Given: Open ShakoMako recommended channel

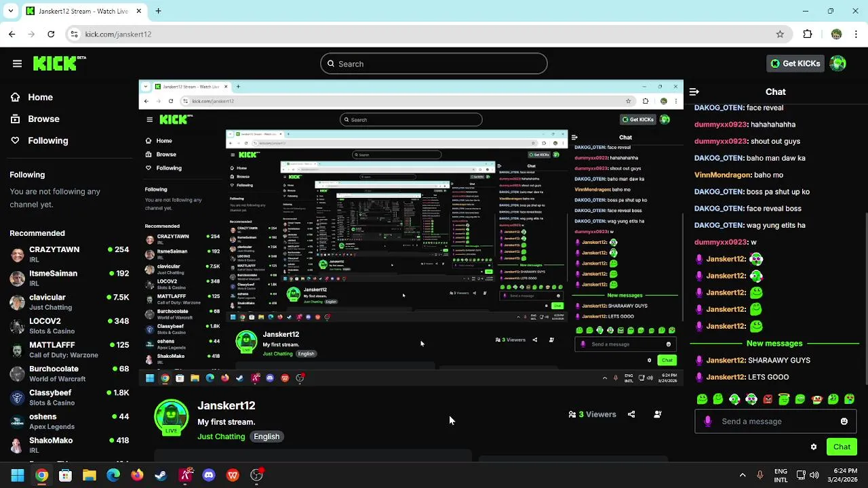Looking at the screenshot, I should 69,445.
